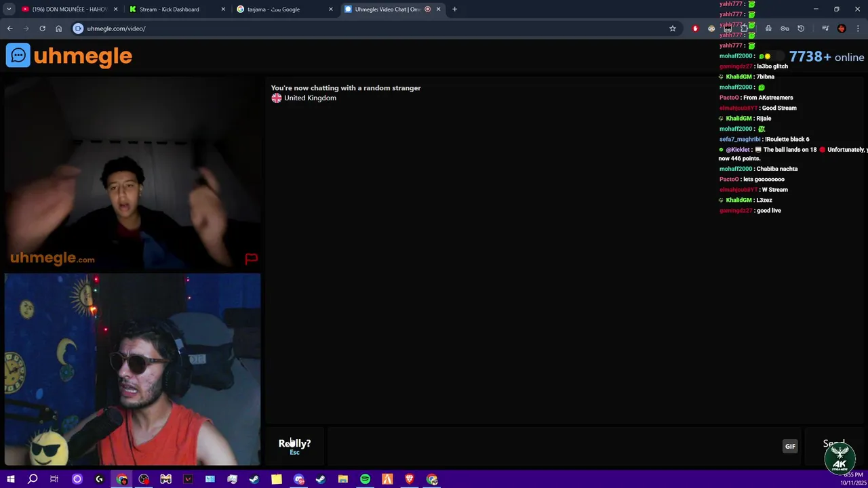Screen dimensions: 868x488
Task: Open the browser history clock icon
Action: (801, 28)
